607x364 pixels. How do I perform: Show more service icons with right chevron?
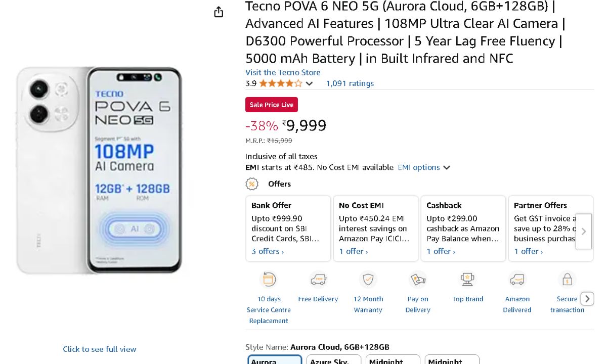[587, 299]
